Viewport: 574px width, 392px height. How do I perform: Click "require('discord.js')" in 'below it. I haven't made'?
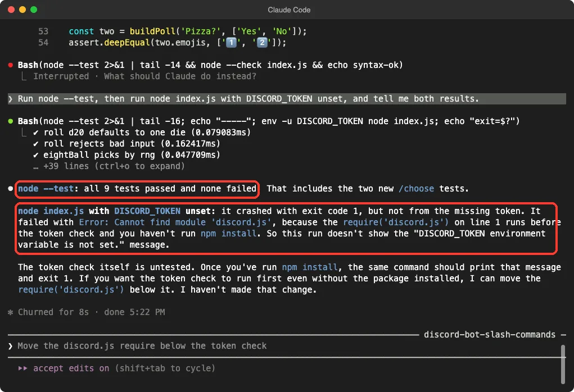tap(71, 290)
